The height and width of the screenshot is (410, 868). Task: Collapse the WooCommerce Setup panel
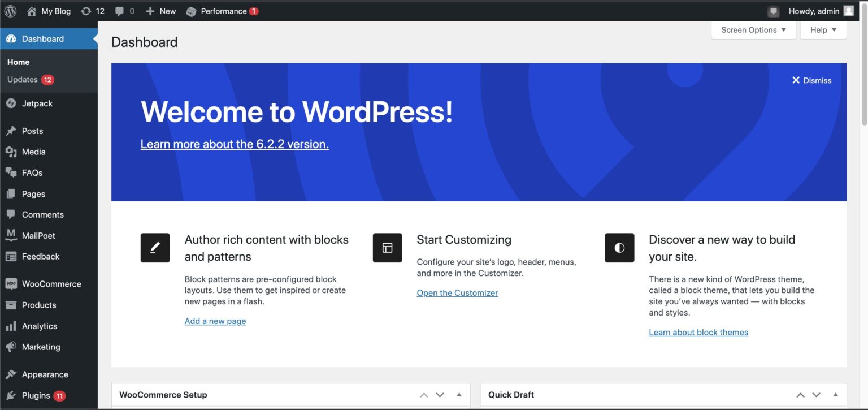459,394
